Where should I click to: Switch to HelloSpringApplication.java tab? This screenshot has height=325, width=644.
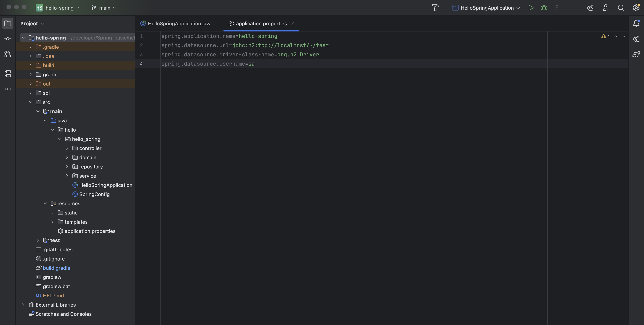179,24
